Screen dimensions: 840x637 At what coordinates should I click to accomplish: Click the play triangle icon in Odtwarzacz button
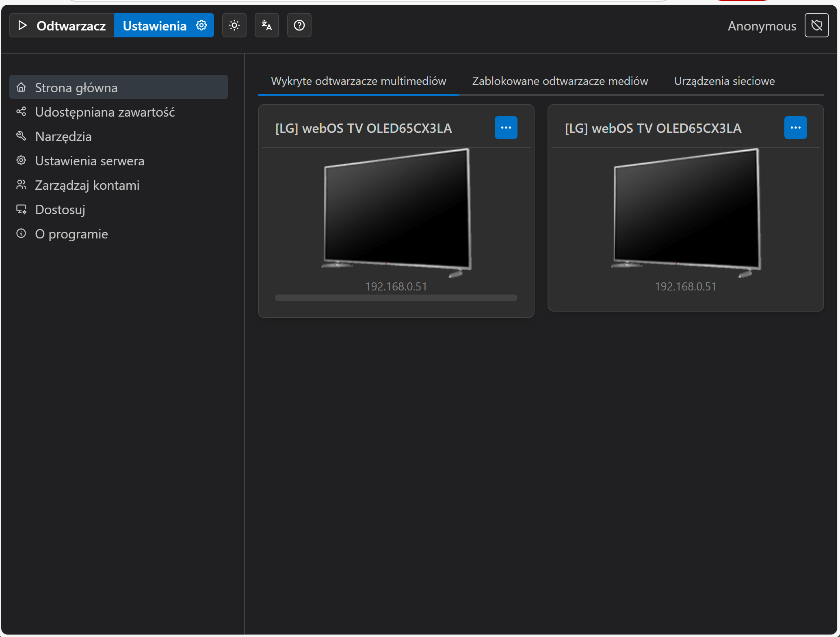click(23, 26)
